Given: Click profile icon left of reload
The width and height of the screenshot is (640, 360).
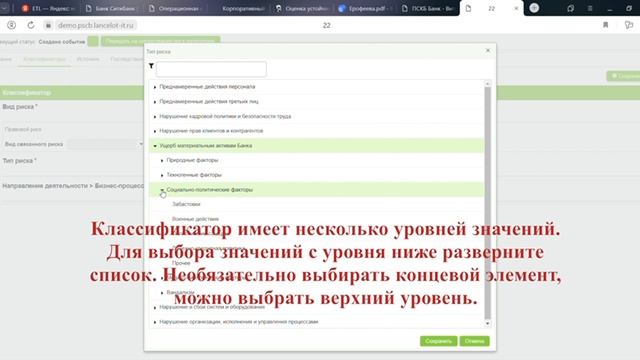Looking at the screenshot, I should pos(11,25).
